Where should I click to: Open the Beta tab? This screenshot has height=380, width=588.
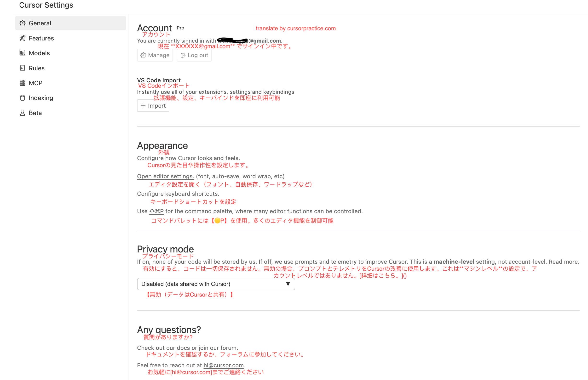pyautogui.click(x=71, y=113)
